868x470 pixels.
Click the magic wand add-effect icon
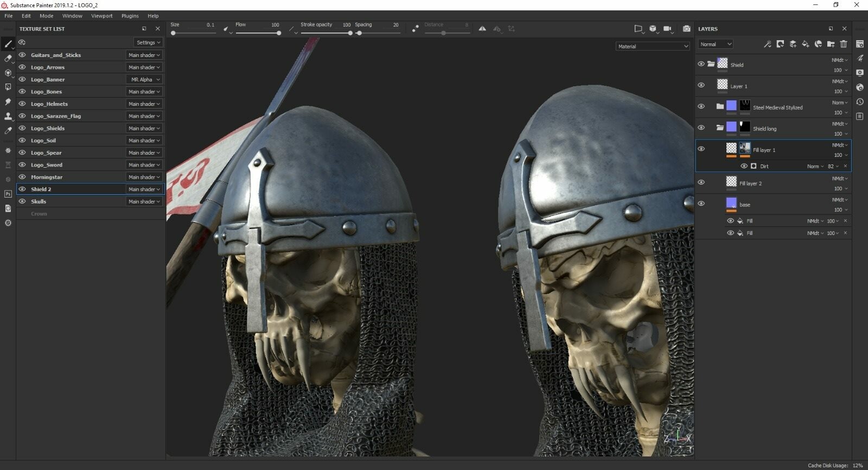(767, 44)
